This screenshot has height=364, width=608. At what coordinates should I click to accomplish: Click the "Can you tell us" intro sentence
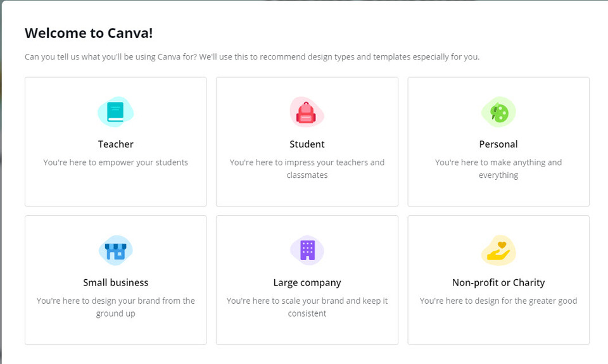click(252, 57)
